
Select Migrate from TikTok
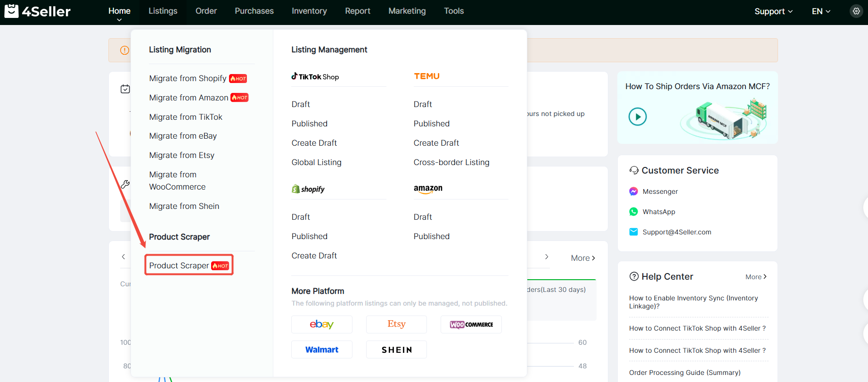point(186,117)
